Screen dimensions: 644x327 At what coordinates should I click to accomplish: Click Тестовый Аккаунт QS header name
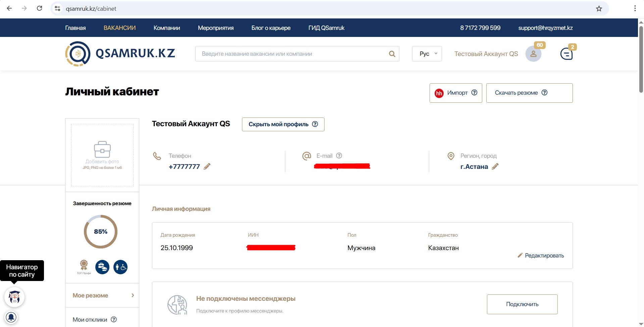[x=486, y=54]
